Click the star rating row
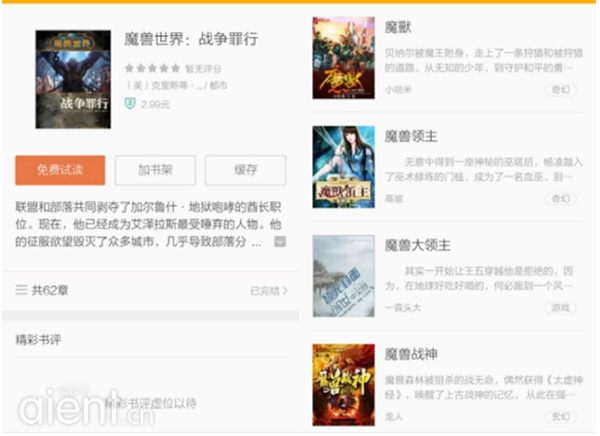Viewport: 600px width, 436px height. pos(152,69)
